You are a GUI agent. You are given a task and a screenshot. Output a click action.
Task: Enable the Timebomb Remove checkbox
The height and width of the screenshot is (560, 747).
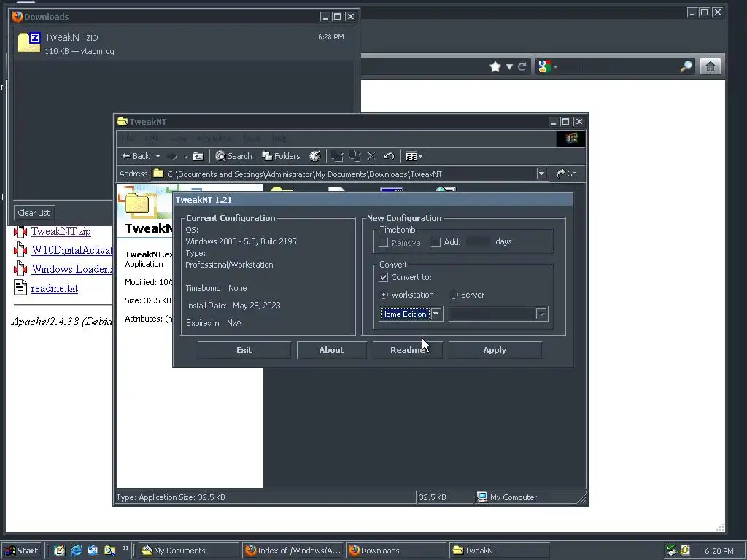pos(383,242)
